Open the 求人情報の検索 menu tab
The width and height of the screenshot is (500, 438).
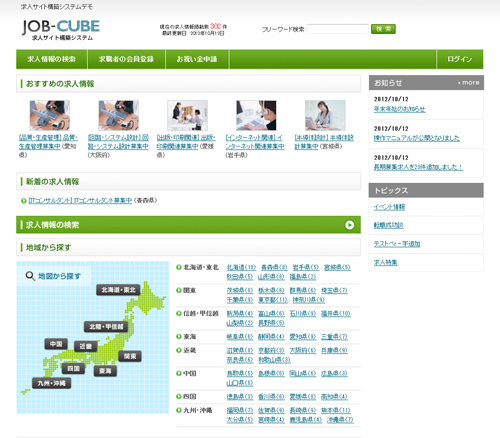pos(52,59)
